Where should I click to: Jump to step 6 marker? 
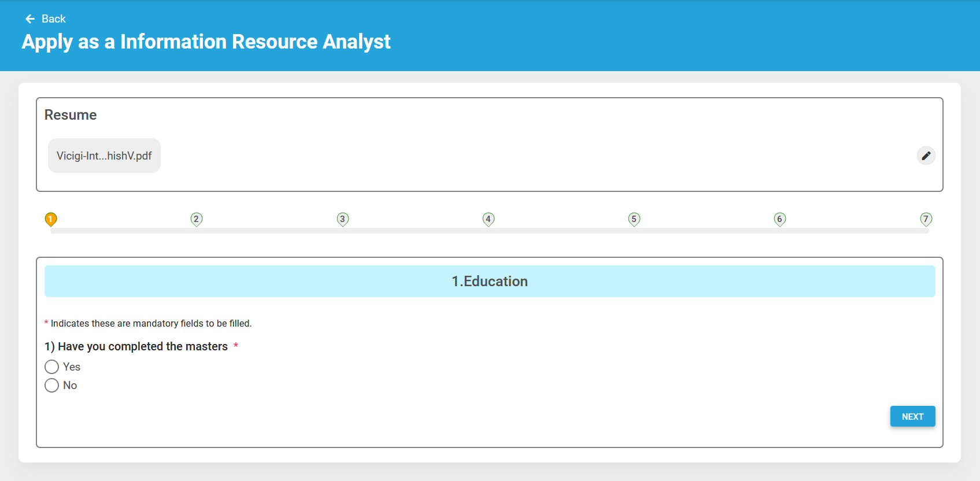(780, 219)
